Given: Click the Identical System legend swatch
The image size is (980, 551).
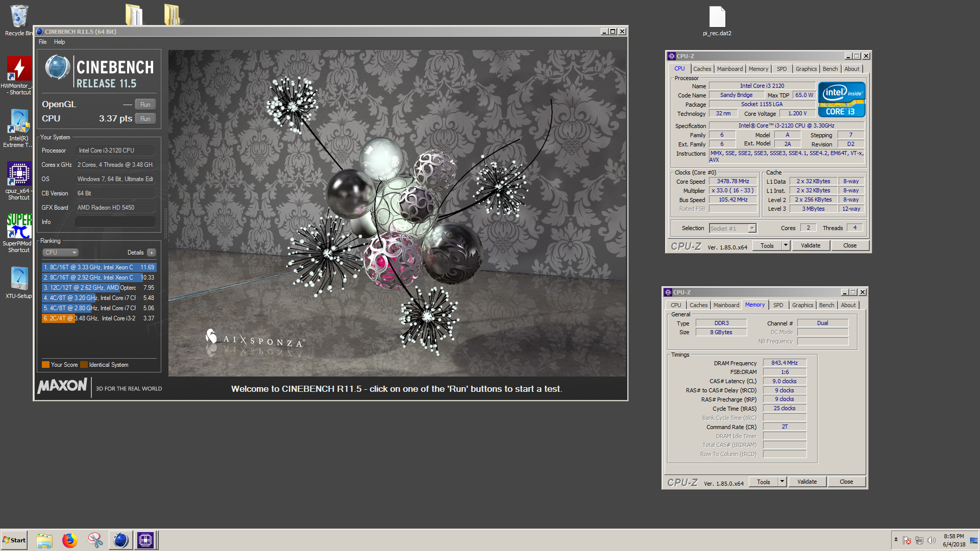Looking at the screenshot, I should coord(84,365).
